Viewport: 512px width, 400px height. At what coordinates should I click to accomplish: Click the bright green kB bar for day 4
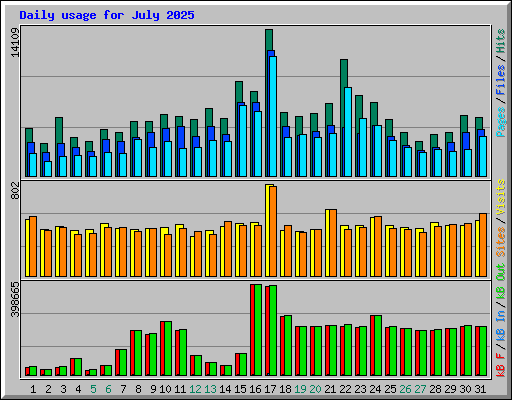point(78,367)
